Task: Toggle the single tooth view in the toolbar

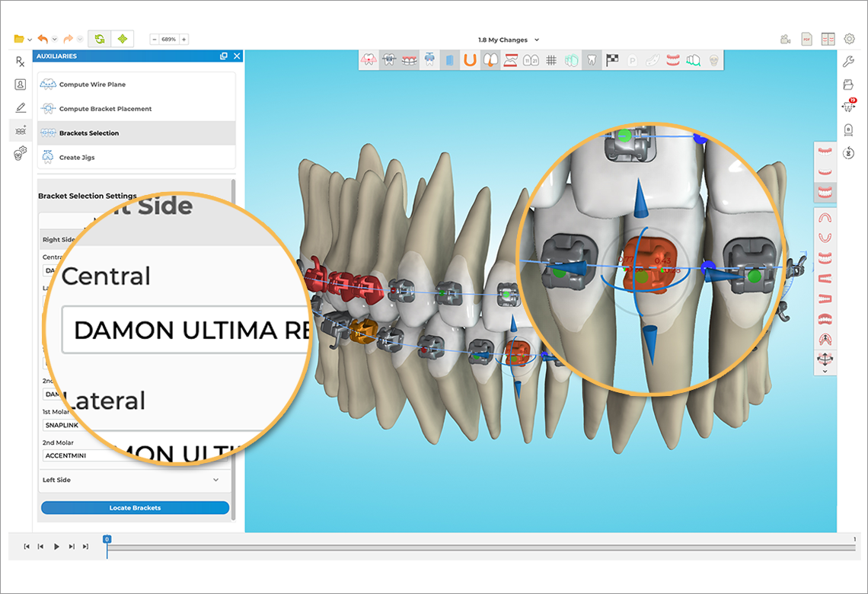Action: pos(592,59)
